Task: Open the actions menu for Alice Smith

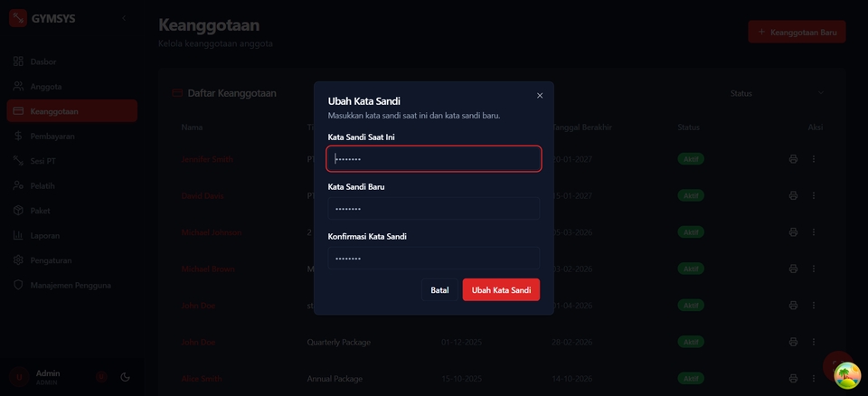Action: (x=813, y=379)
